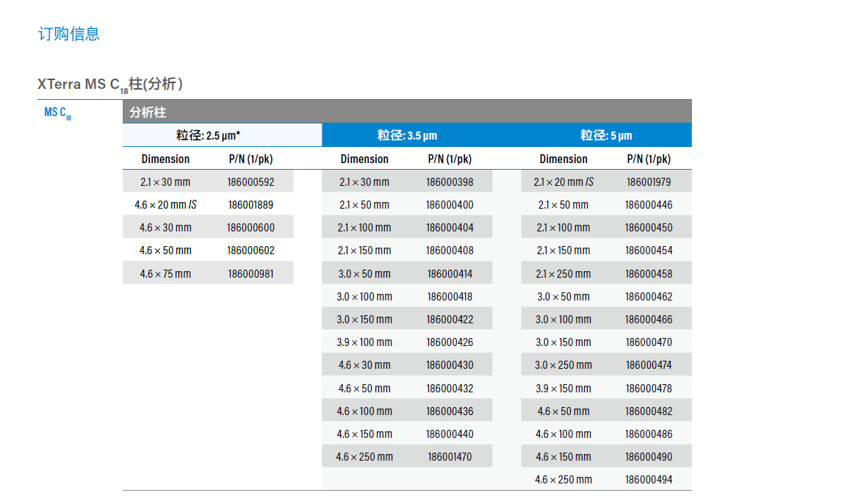Image resolution: width=847 pixels, height=504 pixels.
Task: Select part number 186000474
Action: [x=649, y=364]
